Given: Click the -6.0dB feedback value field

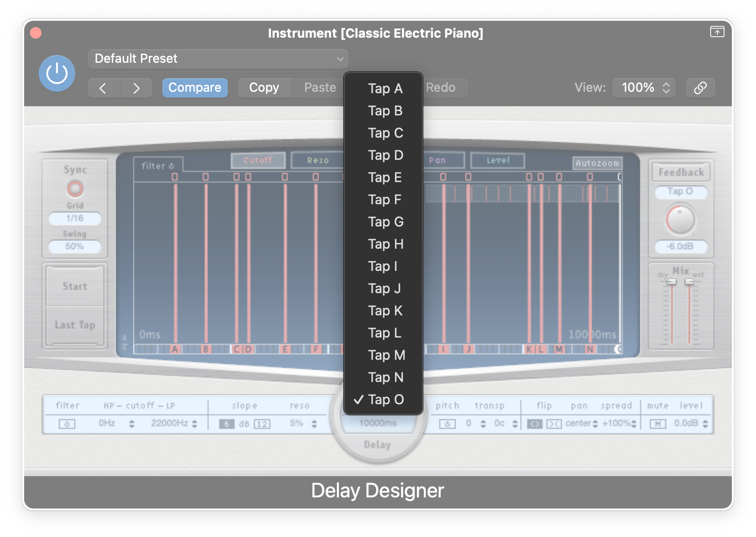Looking at the screenshot, I should 681,246.
